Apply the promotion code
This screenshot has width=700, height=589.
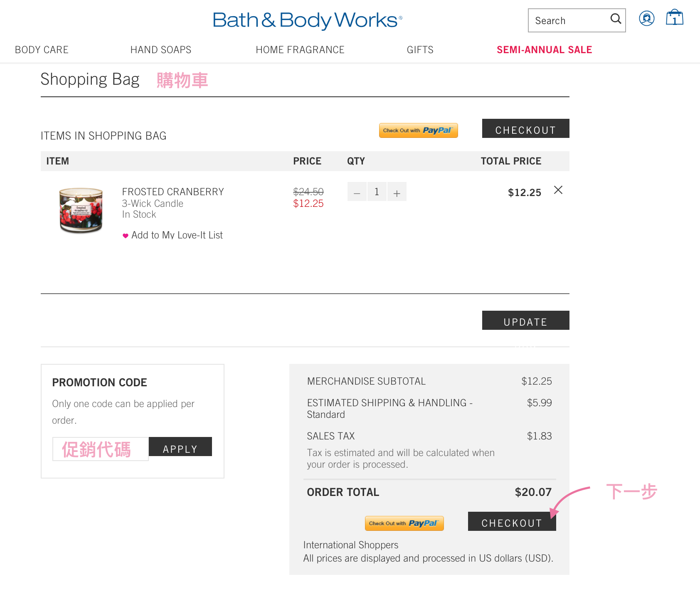180,447
